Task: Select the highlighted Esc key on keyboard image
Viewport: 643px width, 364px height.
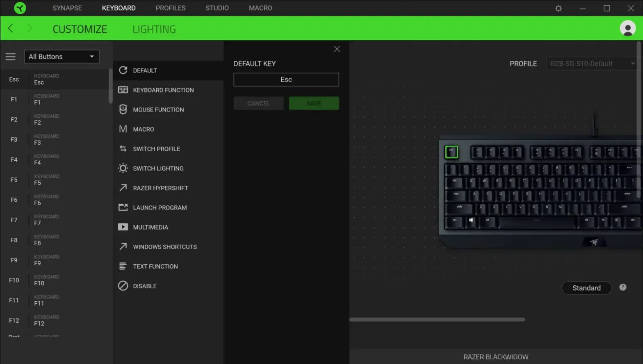Action: [x=451, y=152]
